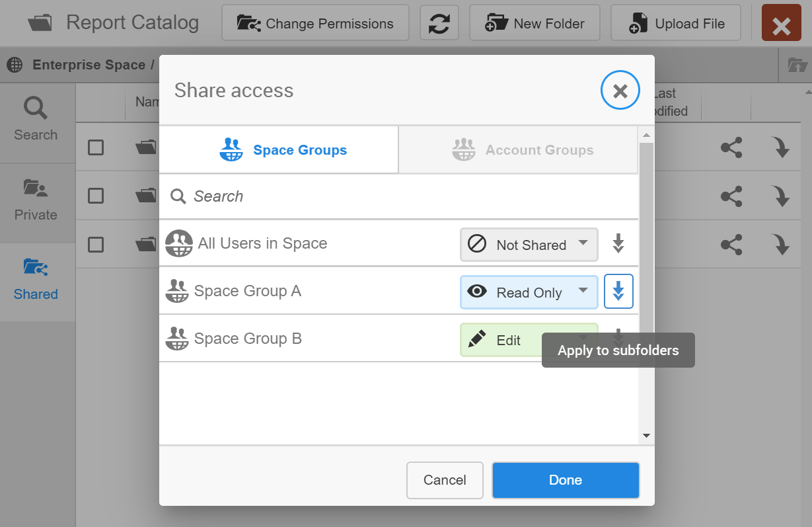Click share icon in the third folder row
812x527 pixels.
coord(731,245)
